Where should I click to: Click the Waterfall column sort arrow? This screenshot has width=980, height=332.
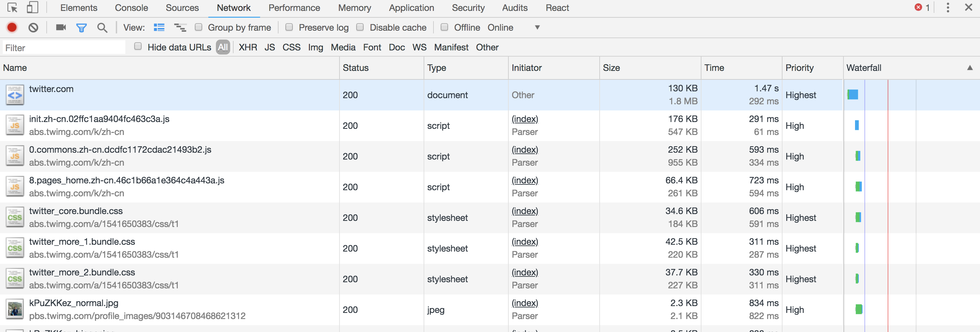coord(970,68)
